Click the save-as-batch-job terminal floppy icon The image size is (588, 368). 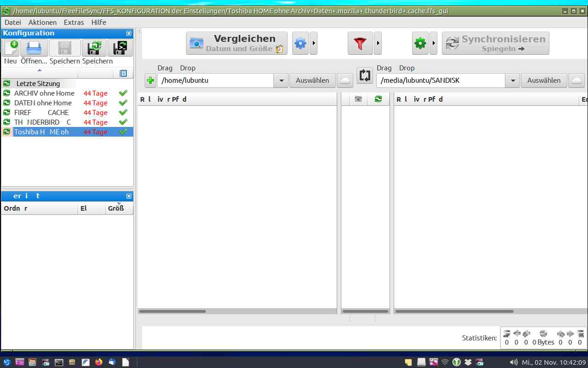[120, 48]
